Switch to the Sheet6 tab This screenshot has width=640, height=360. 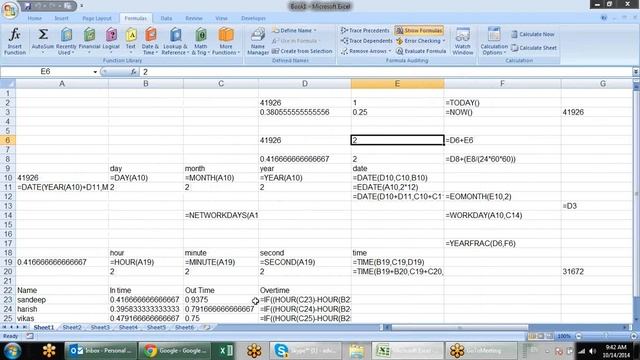pyautogui.click(x=185, y=327)
